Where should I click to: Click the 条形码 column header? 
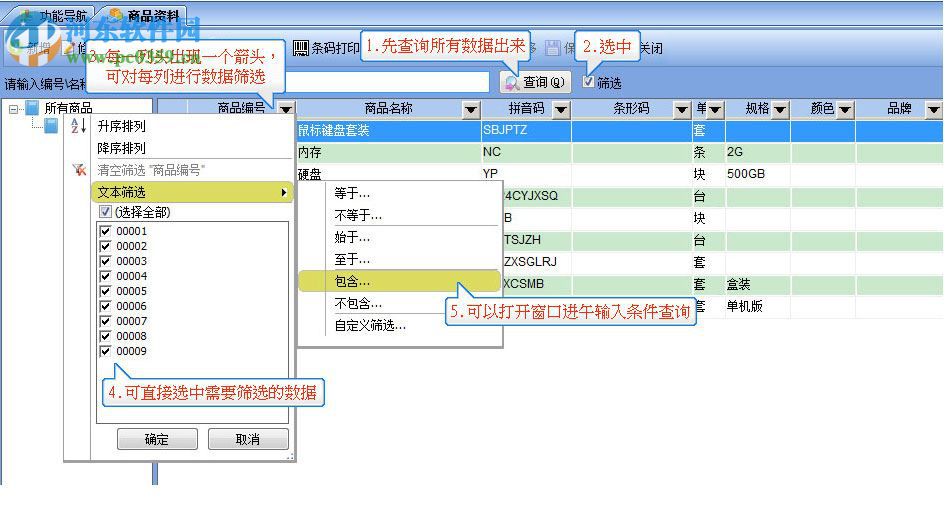(631, 108)
